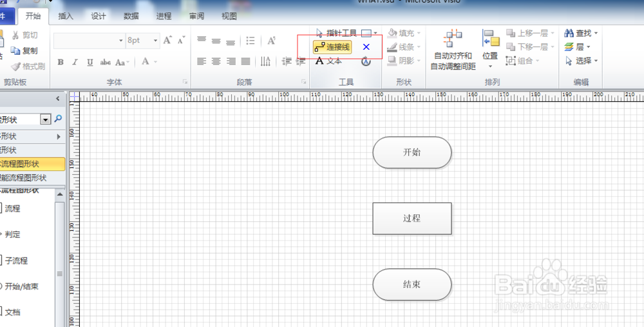Click the blue X connection point tool

(x=366, y=47)
